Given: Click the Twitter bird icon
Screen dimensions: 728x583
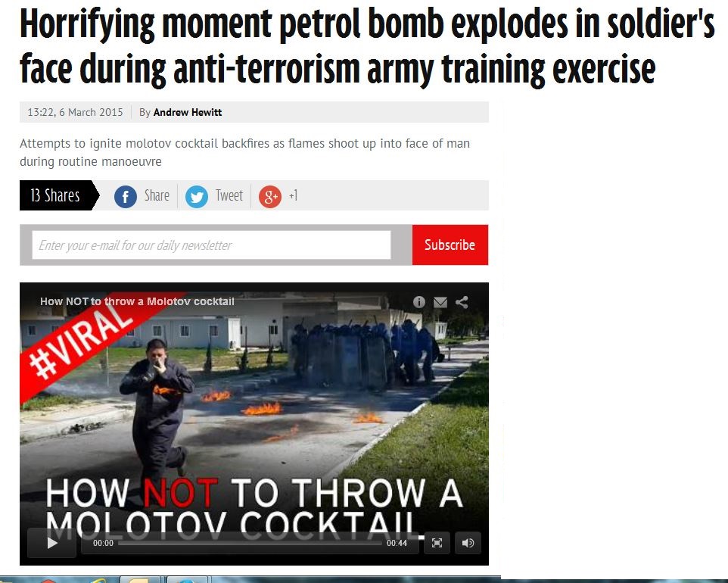Looking at the screenshot, I should click(x=197, y=197).
